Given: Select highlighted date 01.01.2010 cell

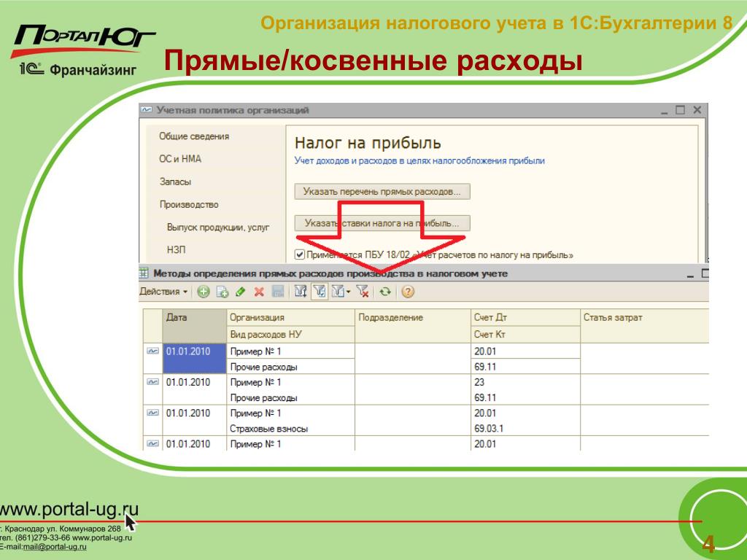Looking at the screenshot, I should [194, 358].
